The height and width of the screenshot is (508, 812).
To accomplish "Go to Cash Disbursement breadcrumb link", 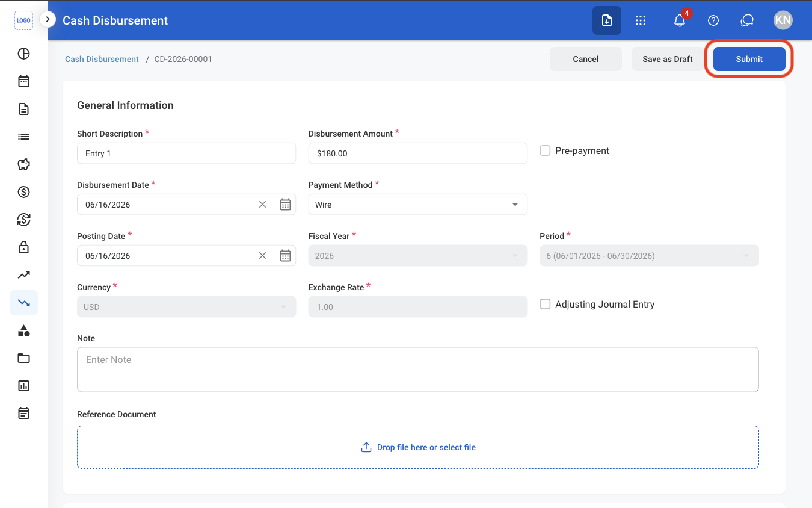I will (102, 59).
